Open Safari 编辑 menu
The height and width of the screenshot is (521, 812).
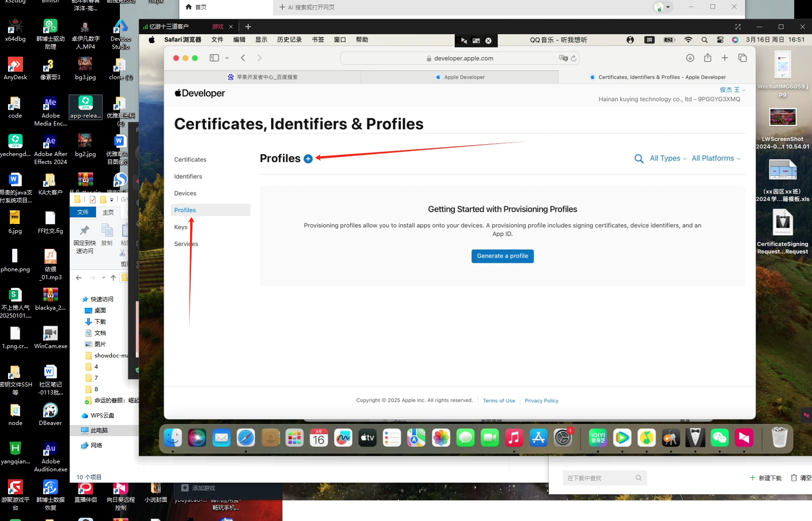(239, 40)
